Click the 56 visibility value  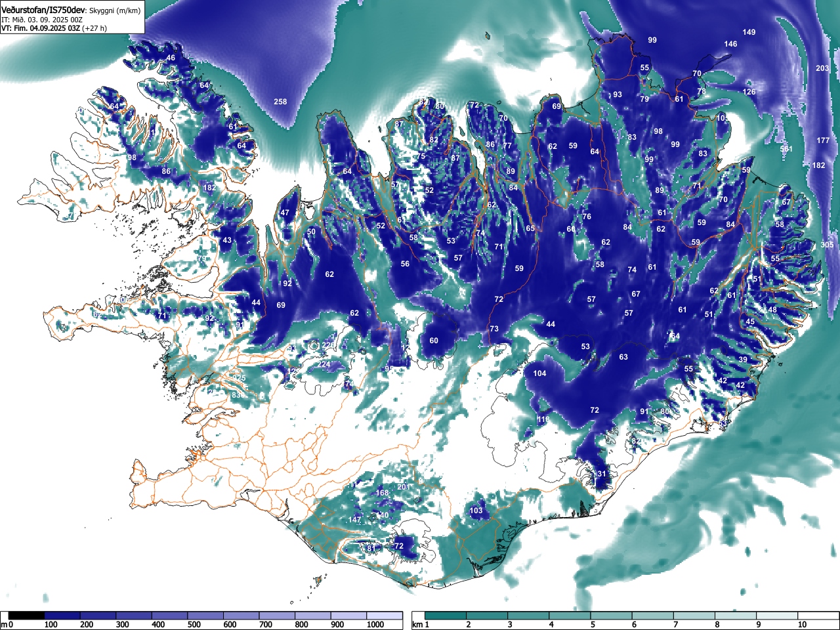(x=405, y=264)
